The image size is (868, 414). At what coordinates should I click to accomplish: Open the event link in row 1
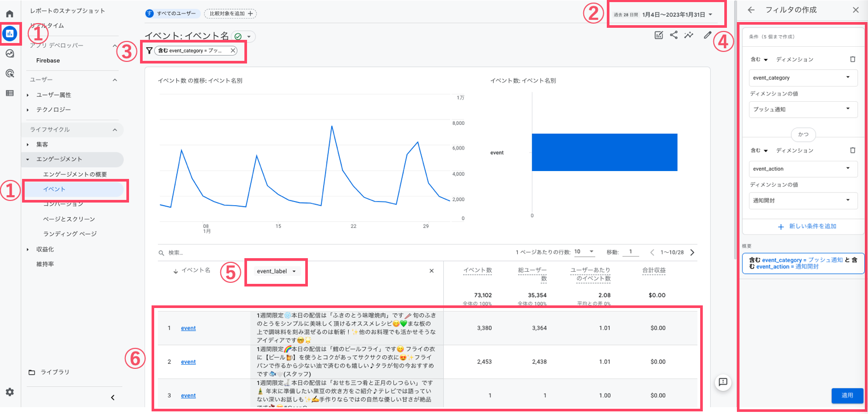click(x=188, y=328)
